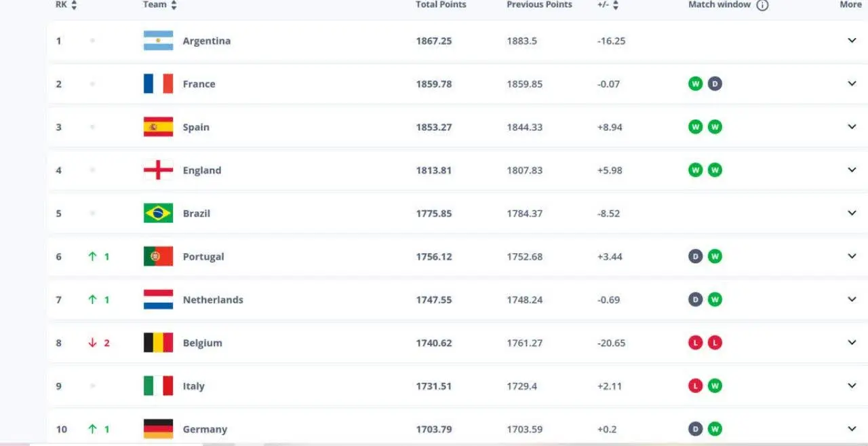Sort by the +/- points change
Image resolution: width=868 pixels, height=446 pixels.
point(616,5)
